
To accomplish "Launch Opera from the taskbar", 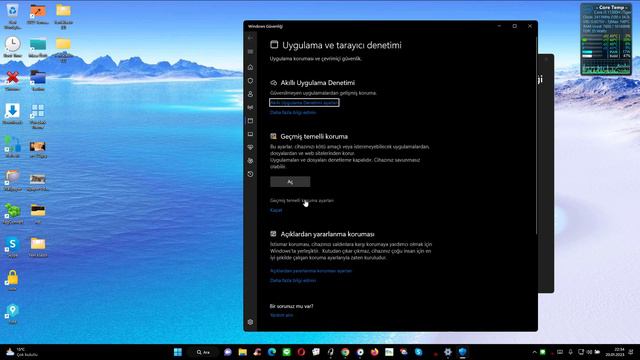I will (301, 352).
